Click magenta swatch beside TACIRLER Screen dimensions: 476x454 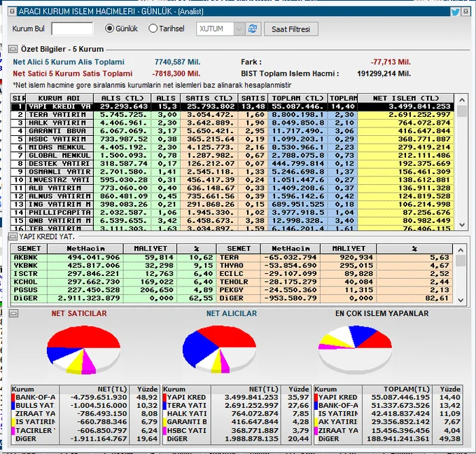click(x=13, y=431)
